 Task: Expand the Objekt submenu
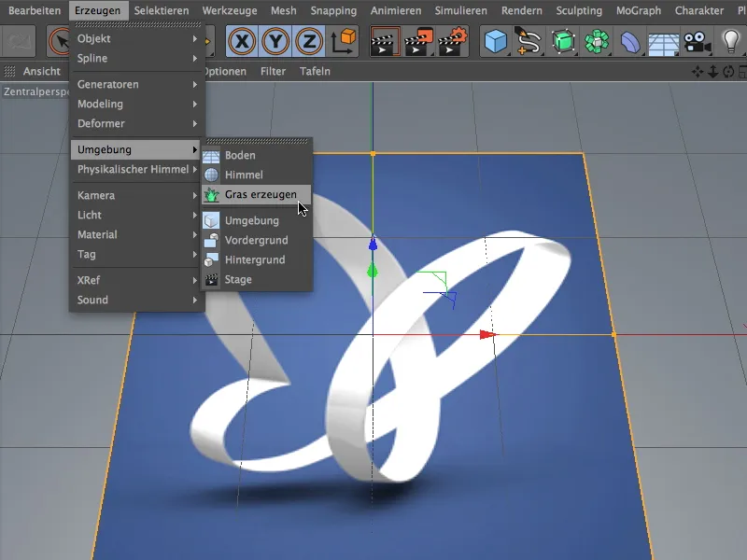(137, 38)
